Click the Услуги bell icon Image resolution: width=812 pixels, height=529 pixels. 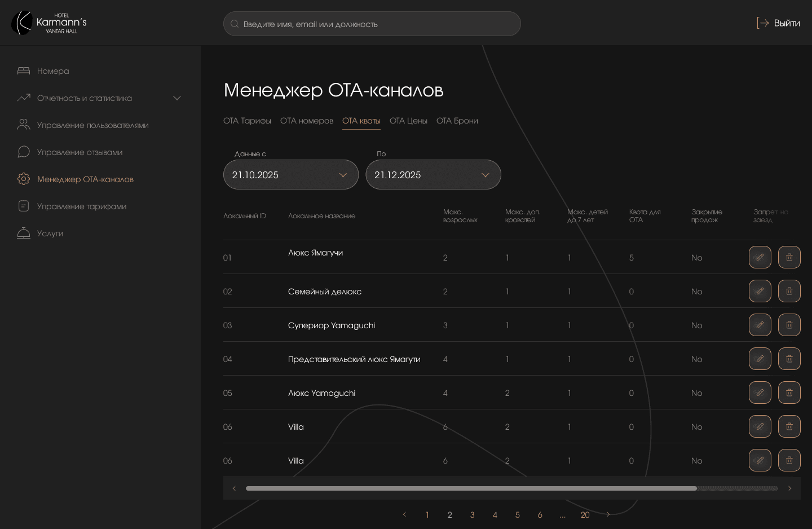(23, 233)
